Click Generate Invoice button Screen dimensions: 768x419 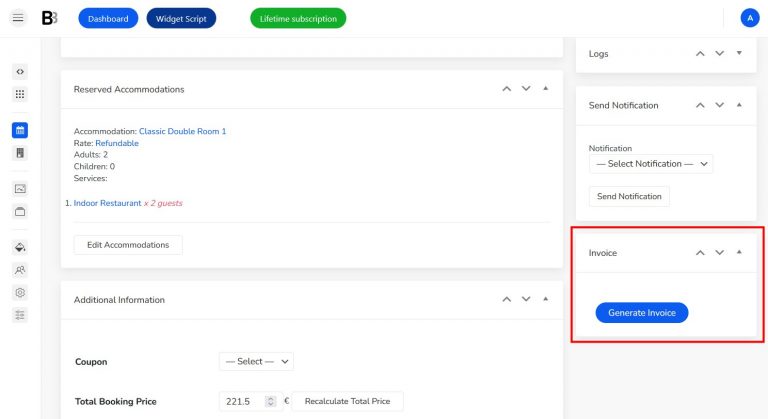coord(641,313)
